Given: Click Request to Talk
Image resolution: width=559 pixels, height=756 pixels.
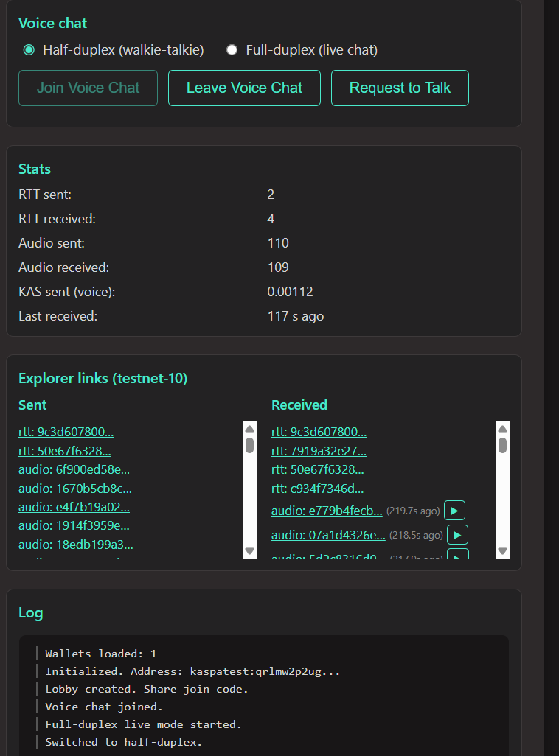Looking at the screenshot, I should [x=400, y=88].
